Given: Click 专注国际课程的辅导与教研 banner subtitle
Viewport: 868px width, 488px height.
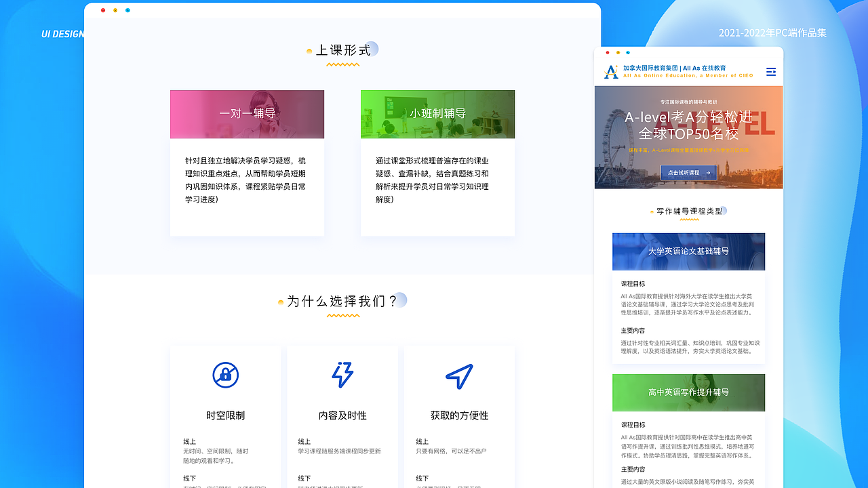Looking at the screenshot, I should [688, 102].
